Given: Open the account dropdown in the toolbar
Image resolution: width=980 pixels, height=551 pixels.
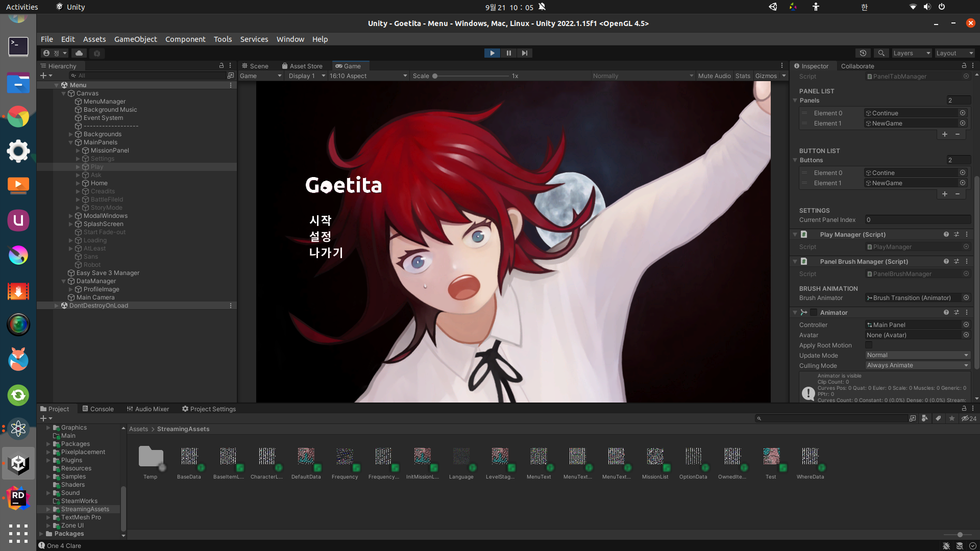Looking at the screenshot, I should click(55, 53).
